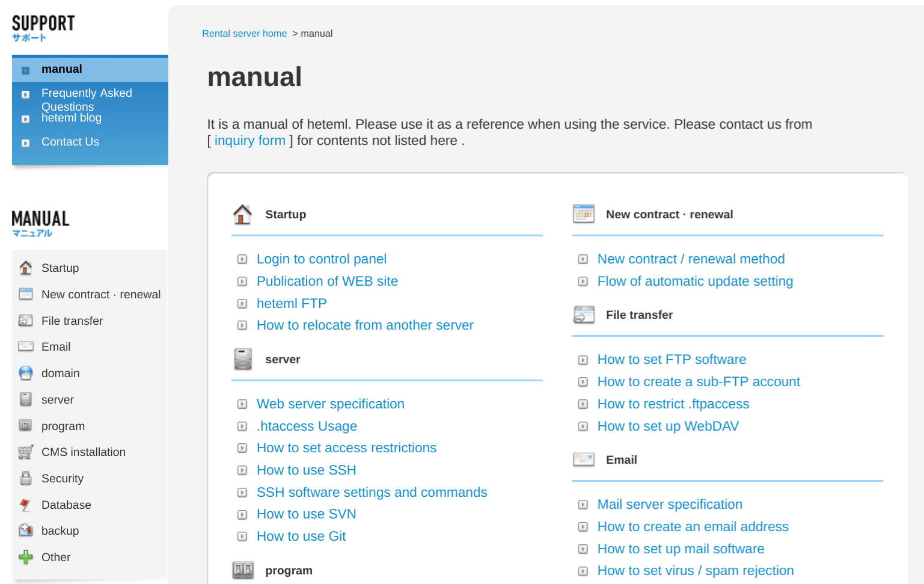This screenshot has height=584, width=924.
Task: Click the File transfer icon in sidebar
Action: tap(26, 321)
